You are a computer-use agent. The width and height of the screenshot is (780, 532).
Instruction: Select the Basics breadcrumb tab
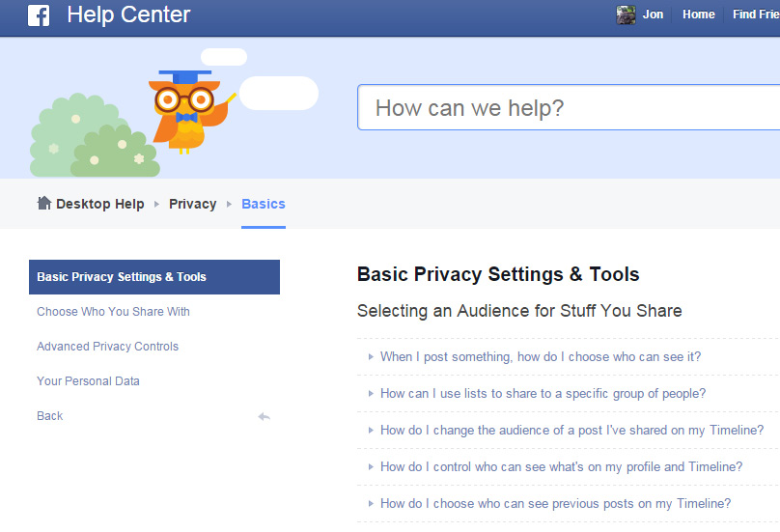[x=264, y=204]
